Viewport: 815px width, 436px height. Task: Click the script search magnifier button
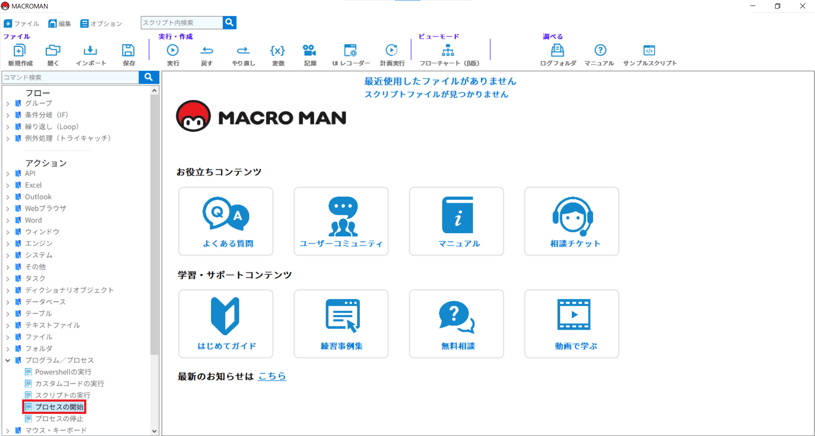pyautogui.click(x=230, y=23)
